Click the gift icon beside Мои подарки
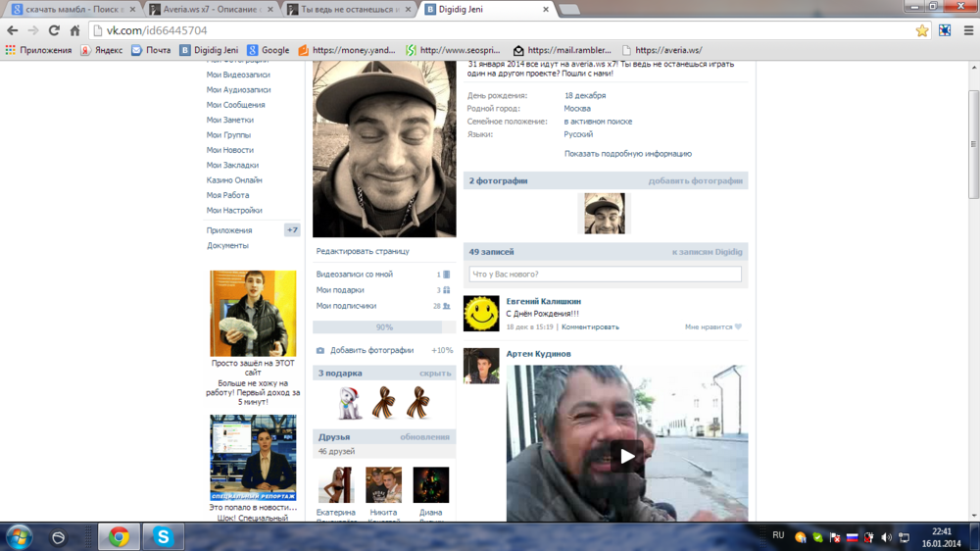The image size is (980, 551). point(446,290)
